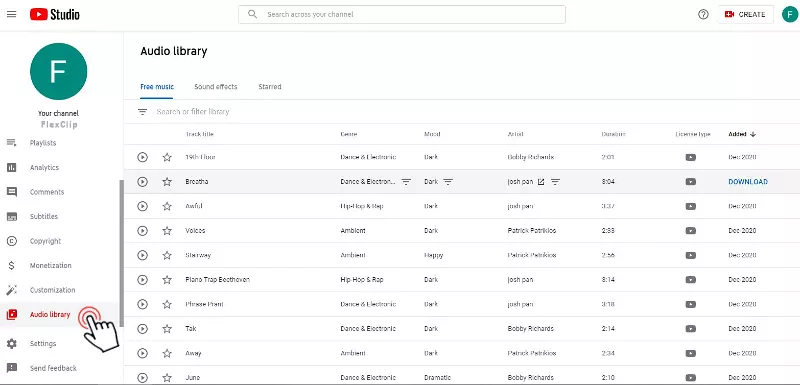Click the license type icon for Away
This screenshot has width=800, height=385.
[691, 353]
